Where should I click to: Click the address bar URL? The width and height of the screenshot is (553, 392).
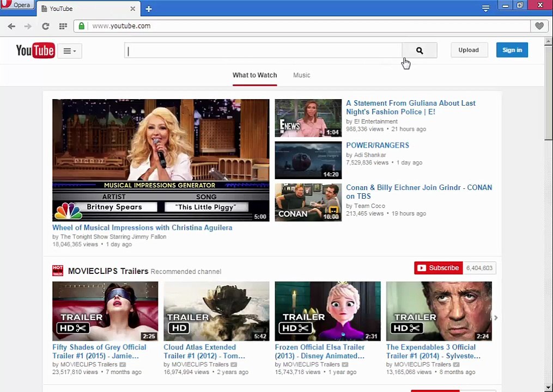(121, 26)
